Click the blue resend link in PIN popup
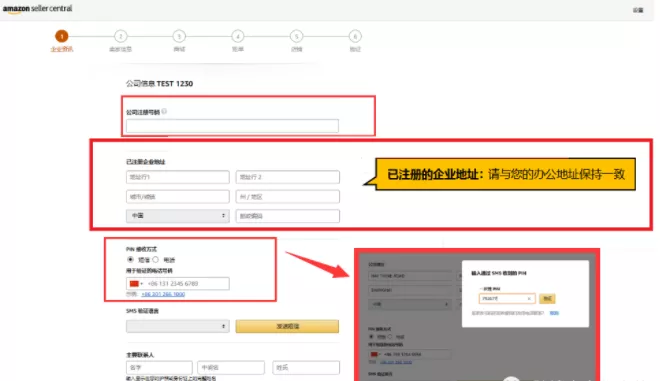The image size is (660, 381). pyautogui.click(x=554, y=313)
